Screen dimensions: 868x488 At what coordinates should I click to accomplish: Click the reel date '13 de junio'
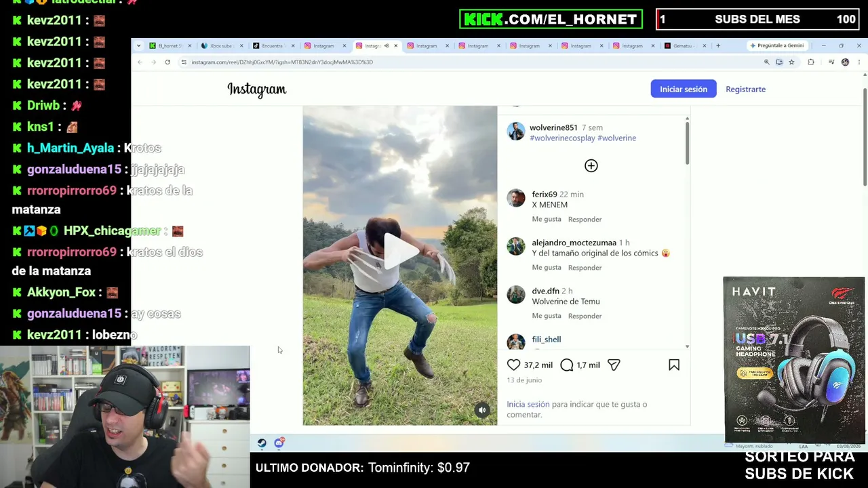[x=524, y=380]
